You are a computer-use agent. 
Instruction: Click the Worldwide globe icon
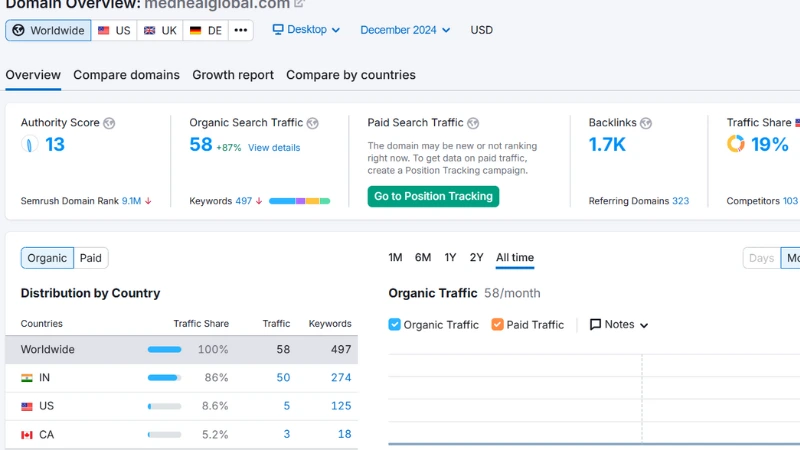click(18, 30)
